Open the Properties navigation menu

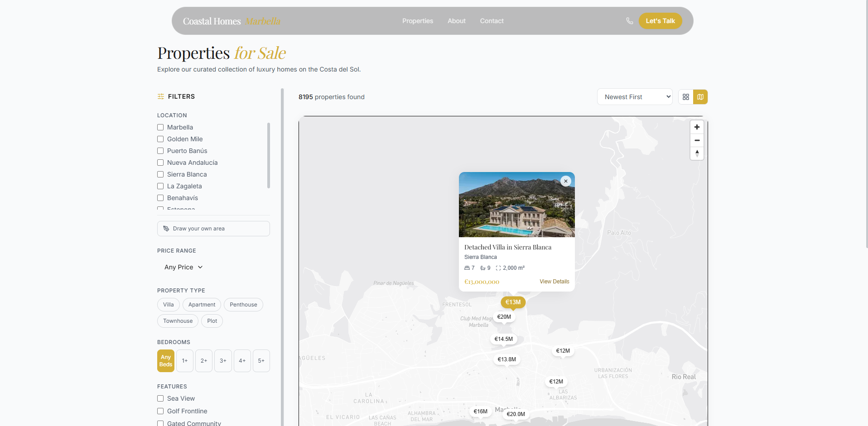pos(417,21)
